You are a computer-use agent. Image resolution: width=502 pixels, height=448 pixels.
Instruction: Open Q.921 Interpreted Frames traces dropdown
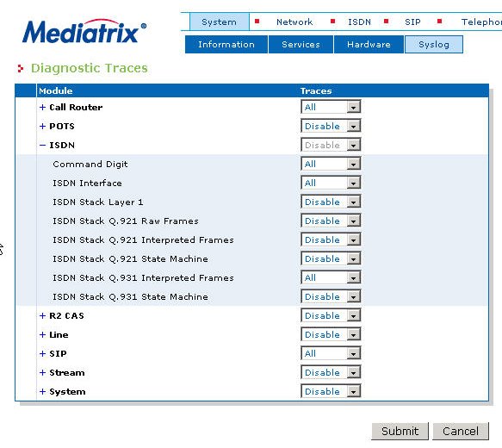click(x=331, y=240)
